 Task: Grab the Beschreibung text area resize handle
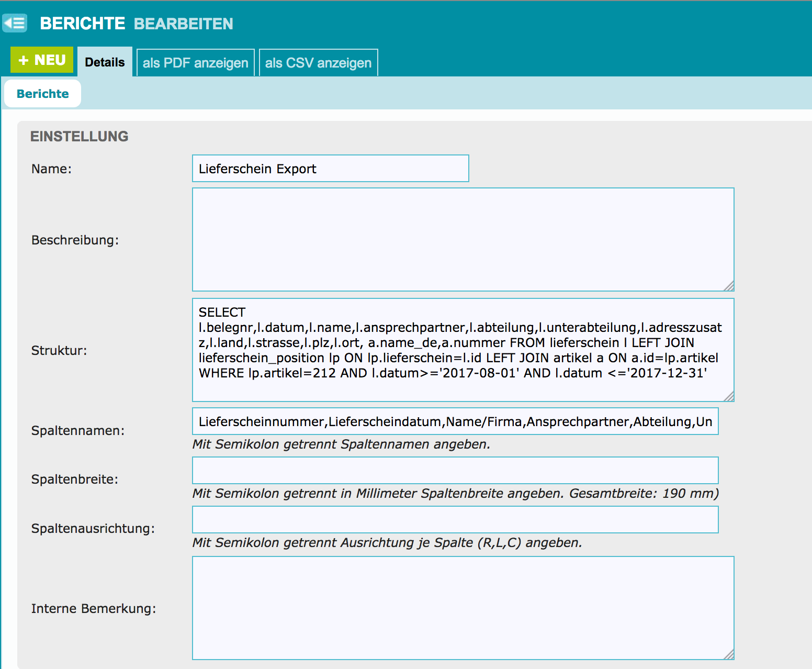pyautogui.click(x=729, y=286)
